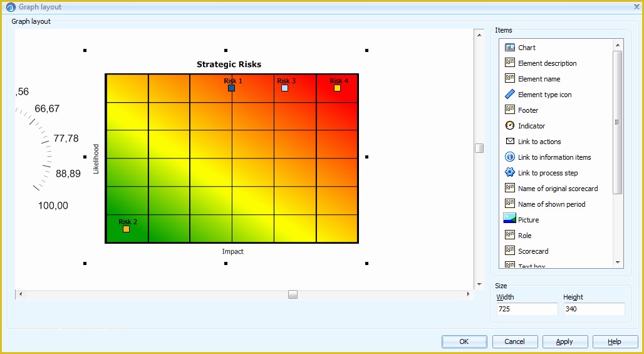Image resolution: width=644 pixels, height=354 pixels.
Task: Select the Chart item icon
Action: [510, 48]
